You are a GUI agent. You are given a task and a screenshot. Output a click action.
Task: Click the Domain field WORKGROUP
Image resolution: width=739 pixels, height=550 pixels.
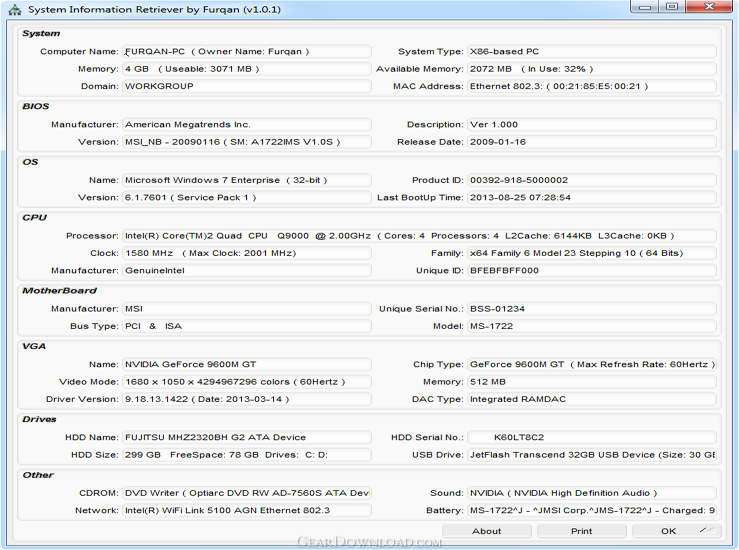247,86
